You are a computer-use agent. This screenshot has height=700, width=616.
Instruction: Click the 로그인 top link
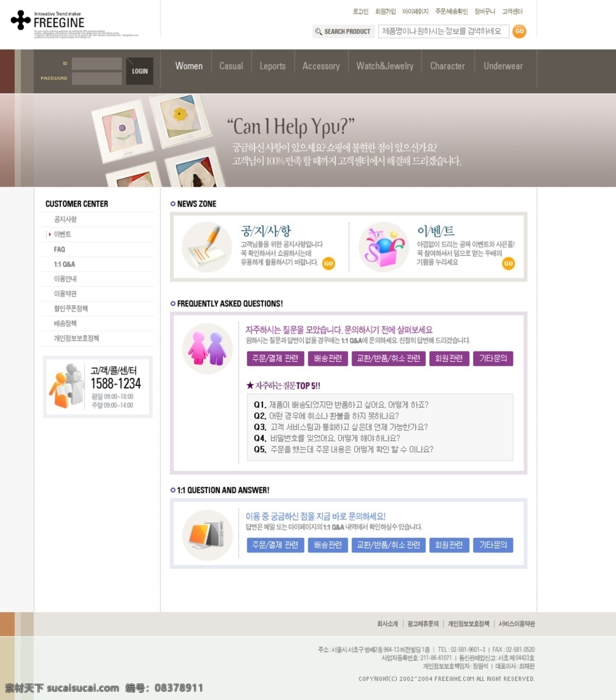pyautogui.click(x=360, y=11)
